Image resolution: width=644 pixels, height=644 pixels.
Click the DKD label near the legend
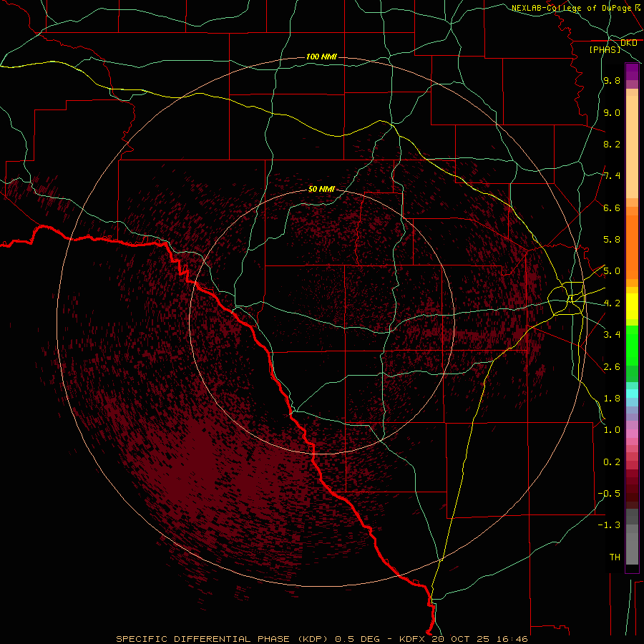pyautogui.click(x=628, y=43)
